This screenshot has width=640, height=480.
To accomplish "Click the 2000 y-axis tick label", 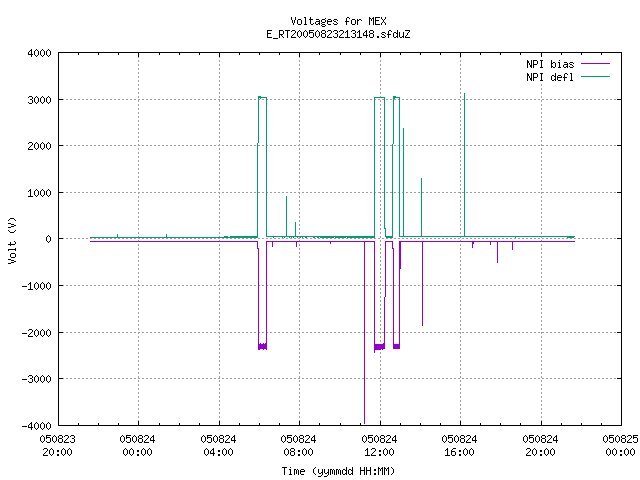I will tap(40, 146).
